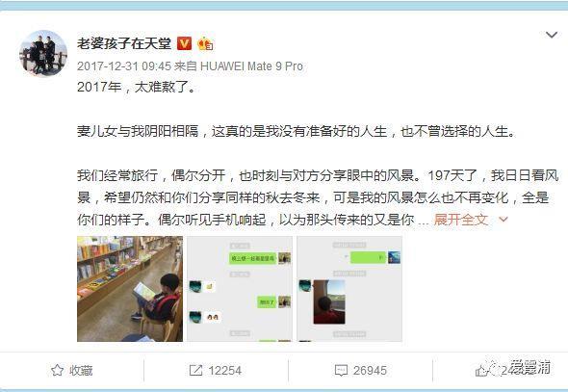Click the HUAWEI Mate 9 Pro source link
The height and width of the screenshot is (392, 568).
pos(251,66)
